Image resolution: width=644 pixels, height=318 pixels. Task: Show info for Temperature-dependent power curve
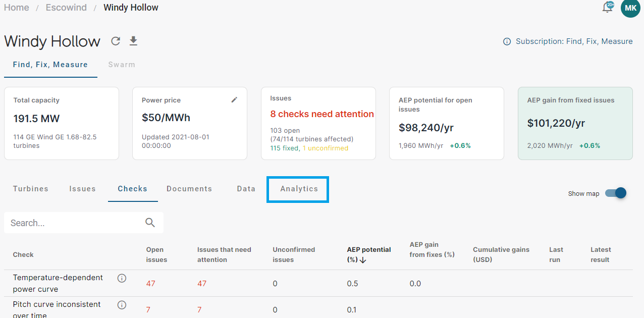(x=122, y=278)
